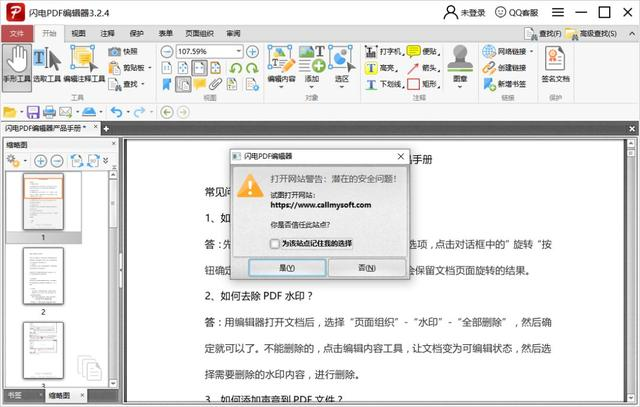The image size is (640, 407).
Task: Click 是(Y) button in warning dialog
Action: pyautogui.click(x=287, y=268)
